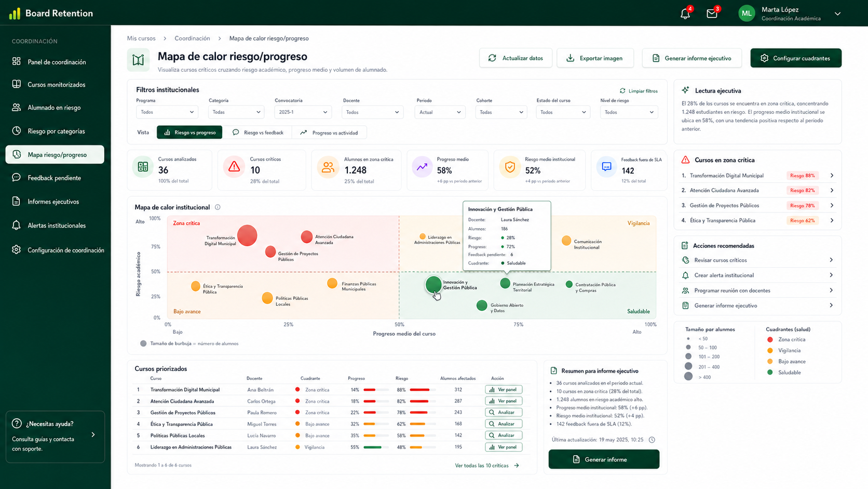This screenshot has width=868, height=489.
Task: Click the red Zona crítica legend swatch
Action: [770, 339]
